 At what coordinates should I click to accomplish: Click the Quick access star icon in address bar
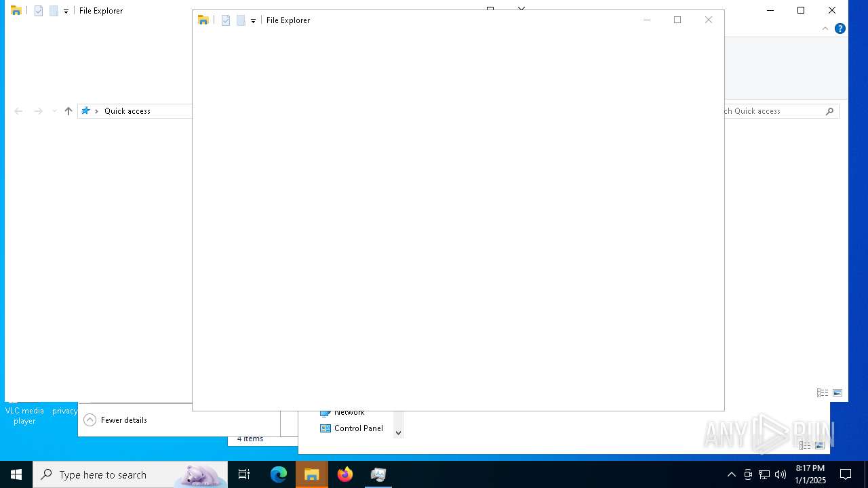[85, 111]
